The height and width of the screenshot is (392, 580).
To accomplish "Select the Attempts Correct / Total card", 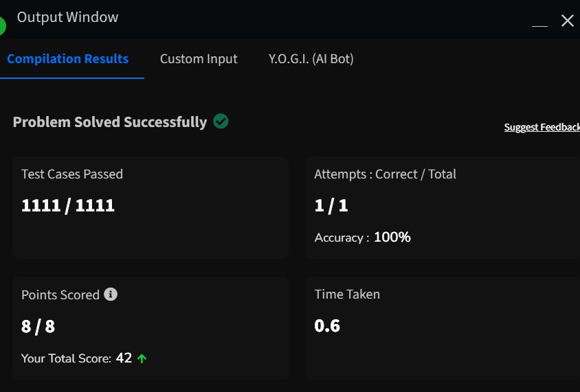I will tap(443, 207).
